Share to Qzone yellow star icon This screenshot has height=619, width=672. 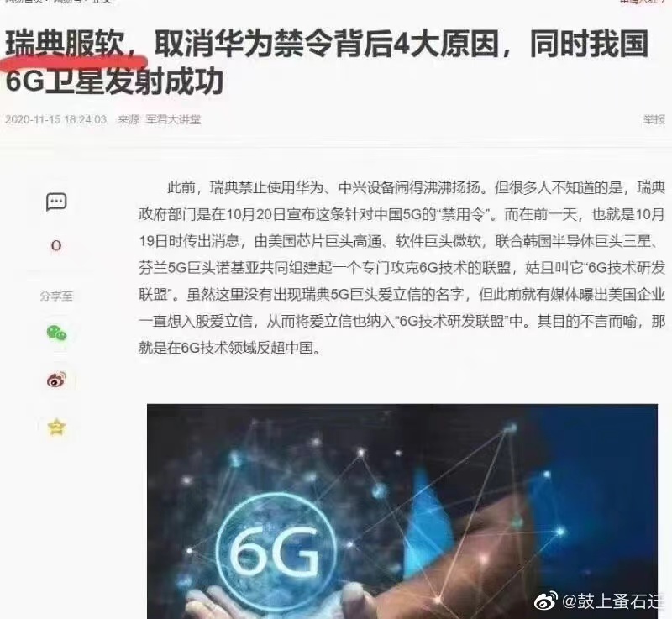click(56, 427)
